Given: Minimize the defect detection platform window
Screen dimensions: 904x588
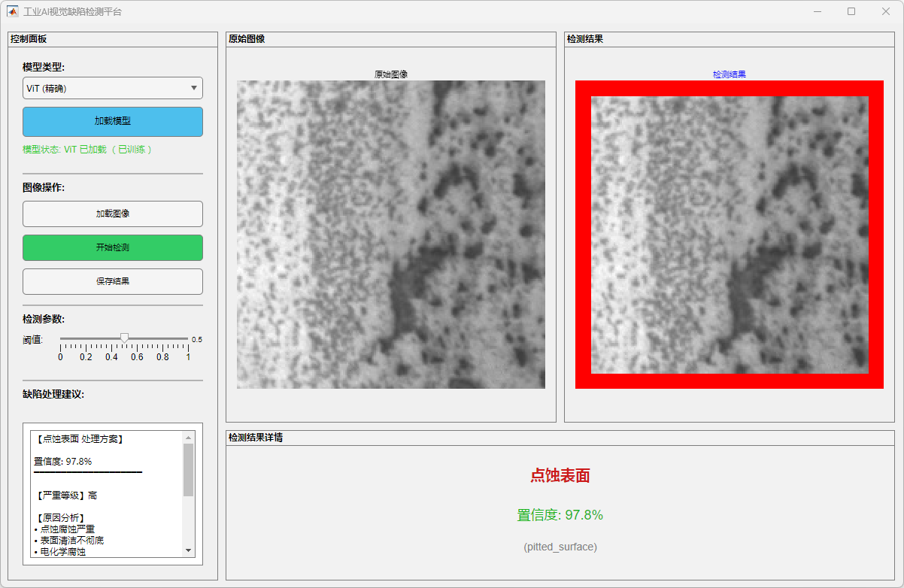Looking at the screenshot, I should pyautogui.click(x=817, y=12).
